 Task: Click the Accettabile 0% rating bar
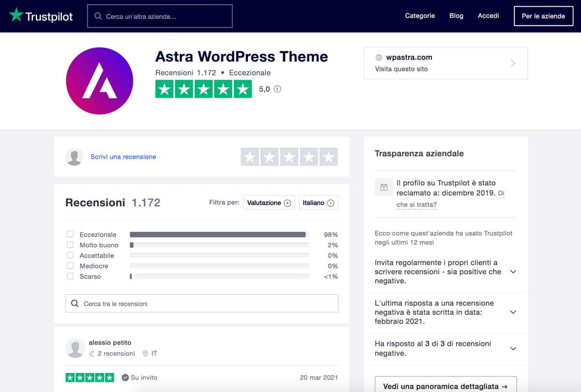click(x=219, y=255)
